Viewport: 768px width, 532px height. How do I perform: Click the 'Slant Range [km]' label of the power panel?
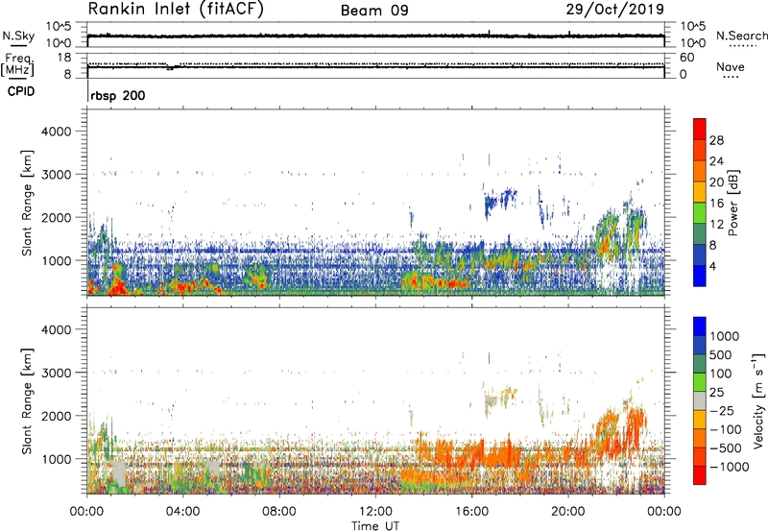pos(27,203)
